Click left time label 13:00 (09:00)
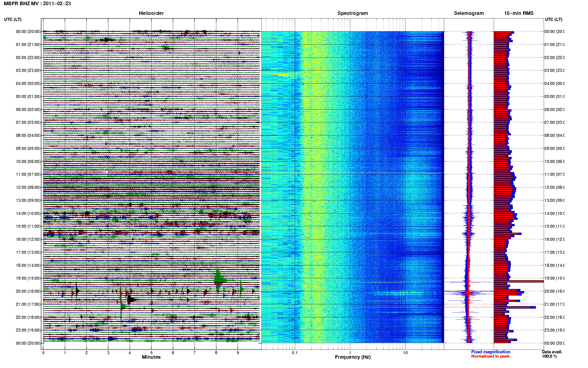Viewport: 588px width, 368px height. (x=28, y=200)
